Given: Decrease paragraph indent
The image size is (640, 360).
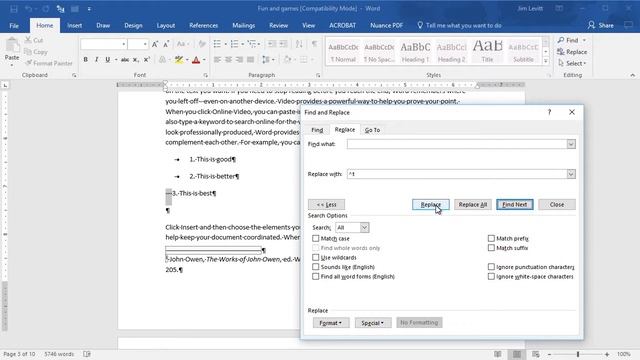Looking at the screenshot, I should pos(272,44).
